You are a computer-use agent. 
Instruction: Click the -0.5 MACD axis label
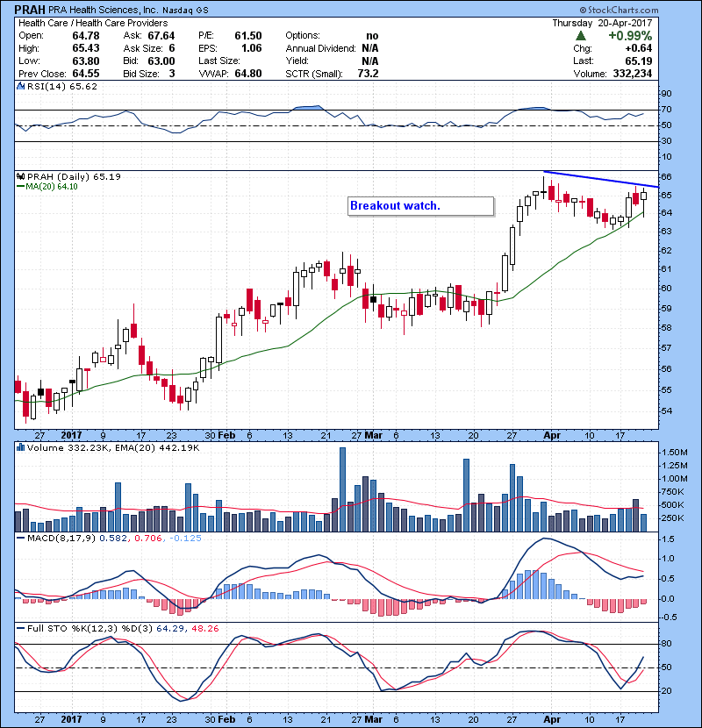(x=667, y=617)
